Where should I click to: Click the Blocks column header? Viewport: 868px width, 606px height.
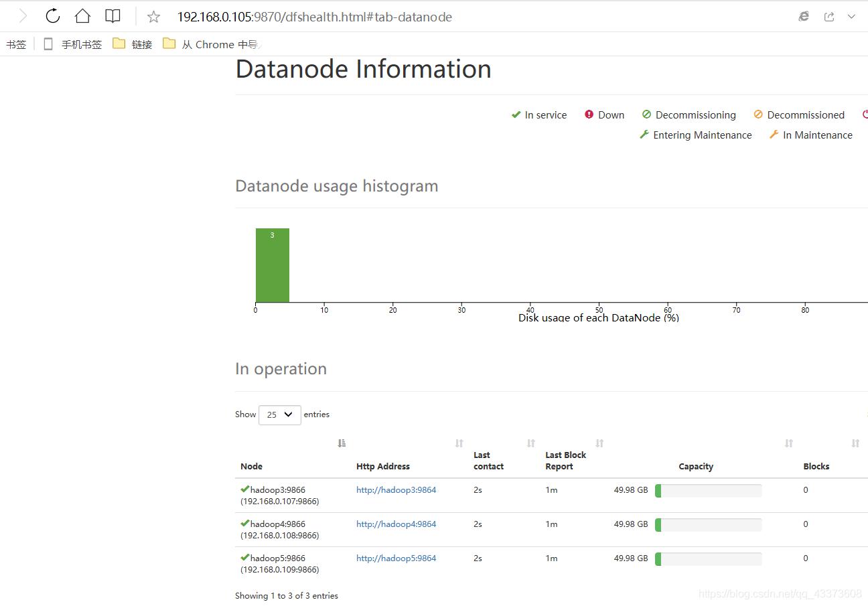[x=816, y=466]
